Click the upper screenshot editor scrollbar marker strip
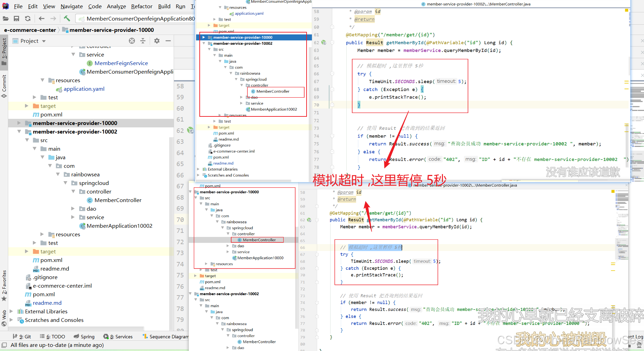This screenshot has width=644, height=351. [626, 89]
